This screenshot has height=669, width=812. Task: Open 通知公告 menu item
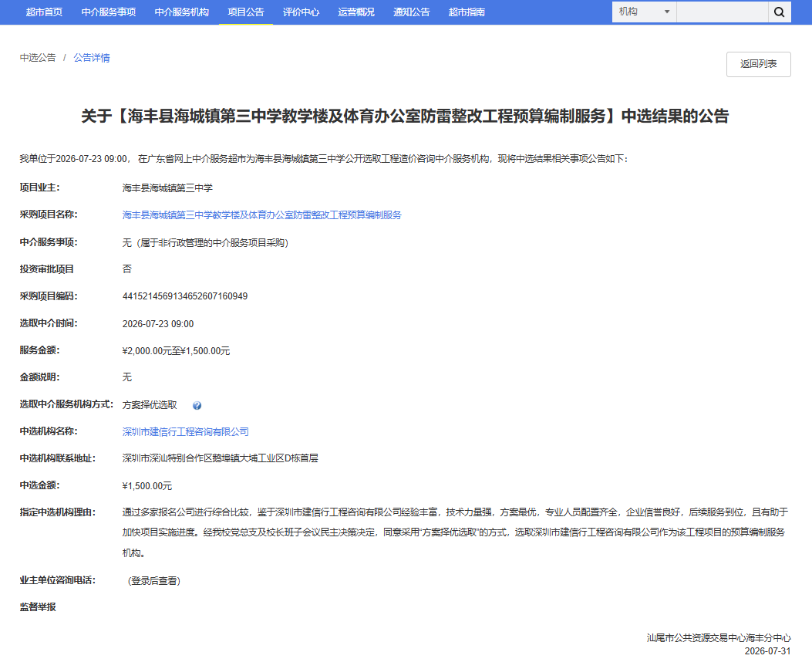point(411,12)
